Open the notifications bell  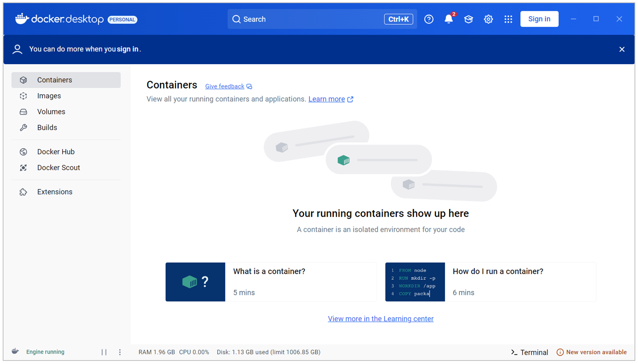pos(449,19)
